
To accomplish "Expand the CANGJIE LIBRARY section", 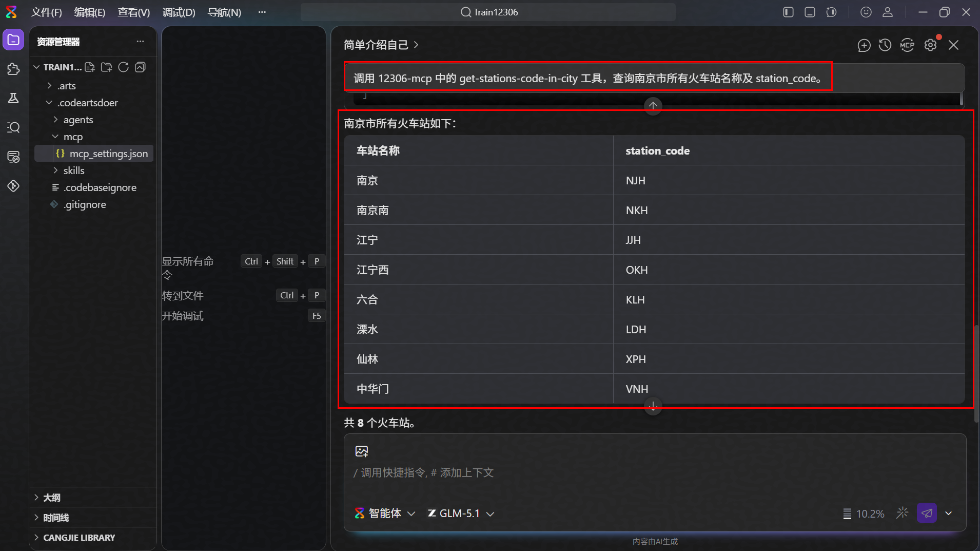I will (93, 538).
